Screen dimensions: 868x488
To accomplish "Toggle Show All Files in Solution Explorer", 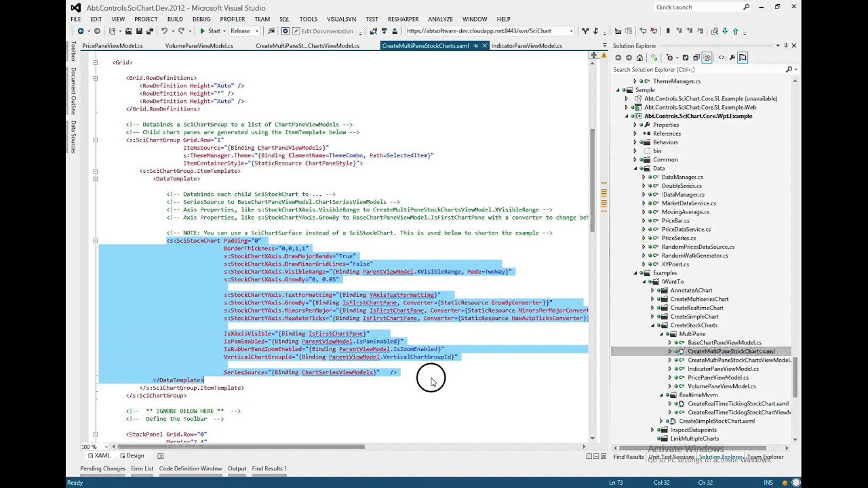I will pos(707,58).
